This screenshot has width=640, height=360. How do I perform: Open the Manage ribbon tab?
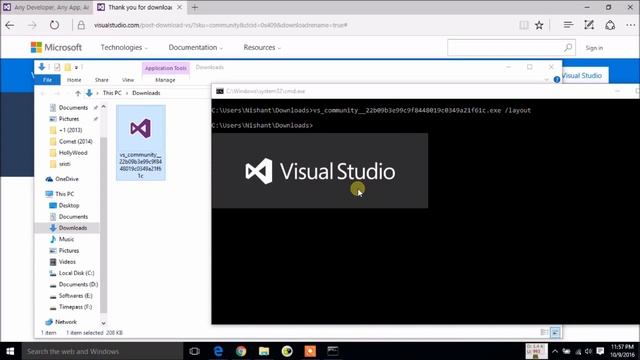(x=165, y=80)
